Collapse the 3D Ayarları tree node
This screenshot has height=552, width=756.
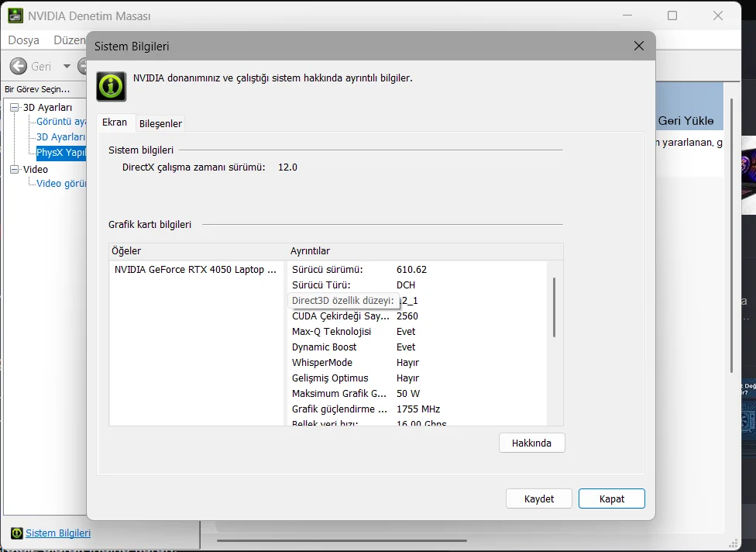(15, 107)
